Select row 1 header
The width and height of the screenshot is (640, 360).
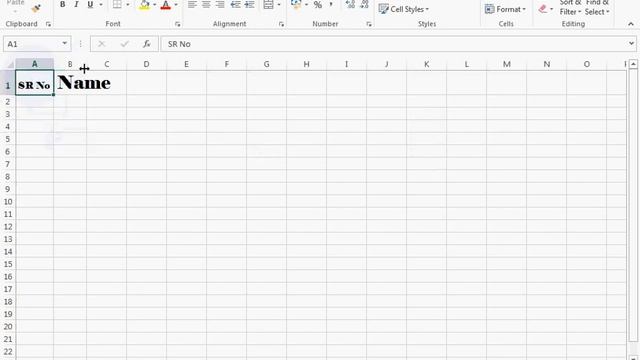pyautogui.click(x=7, y=83)
